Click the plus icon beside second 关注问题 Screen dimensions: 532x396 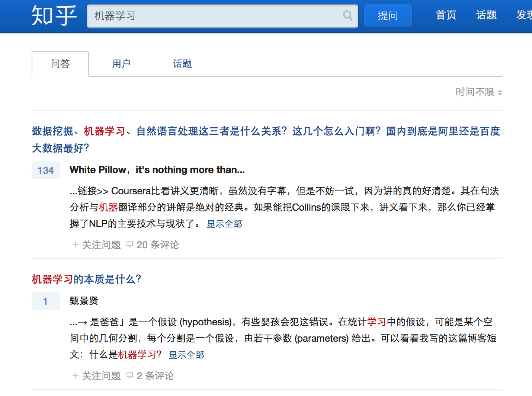tap(76, 376)
